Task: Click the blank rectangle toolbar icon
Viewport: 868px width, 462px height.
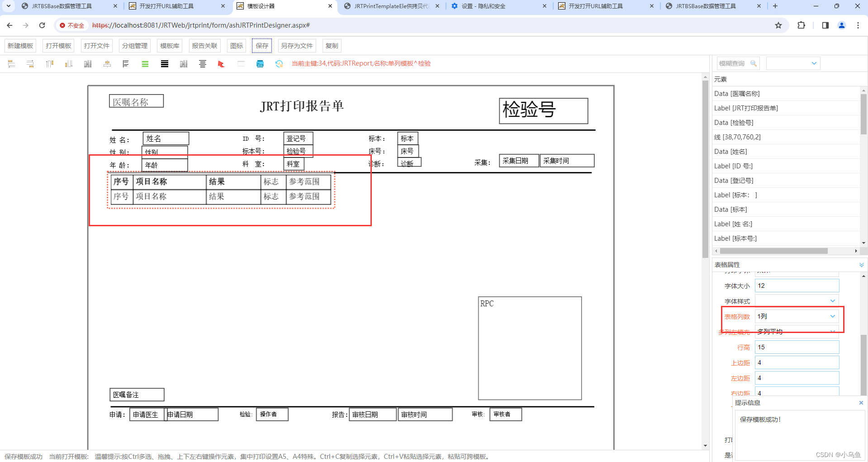Action: (241, 64)
